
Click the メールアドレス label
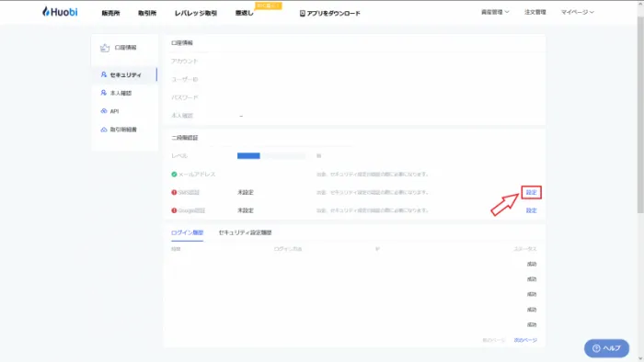[197, 175]
